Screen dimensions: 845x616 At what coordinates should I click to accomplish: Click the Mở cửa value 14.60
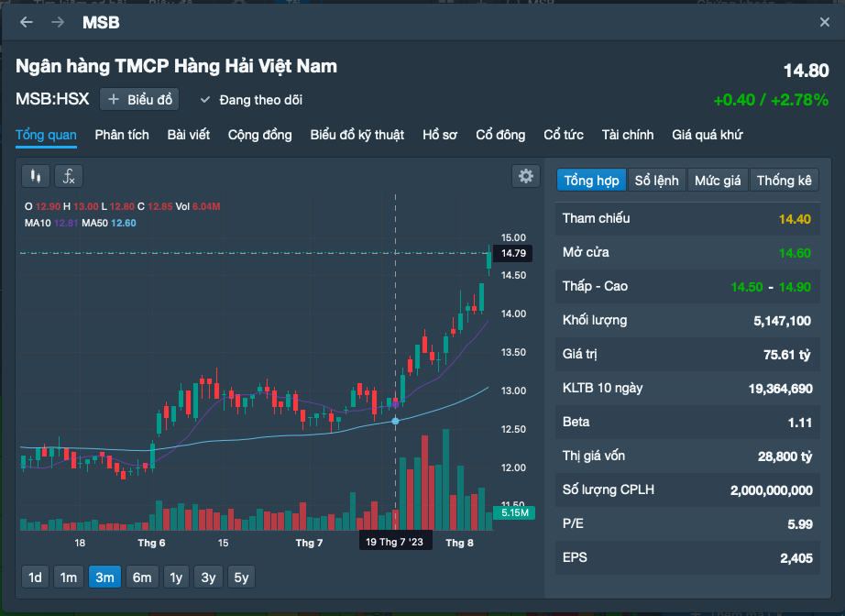[795, 253]
